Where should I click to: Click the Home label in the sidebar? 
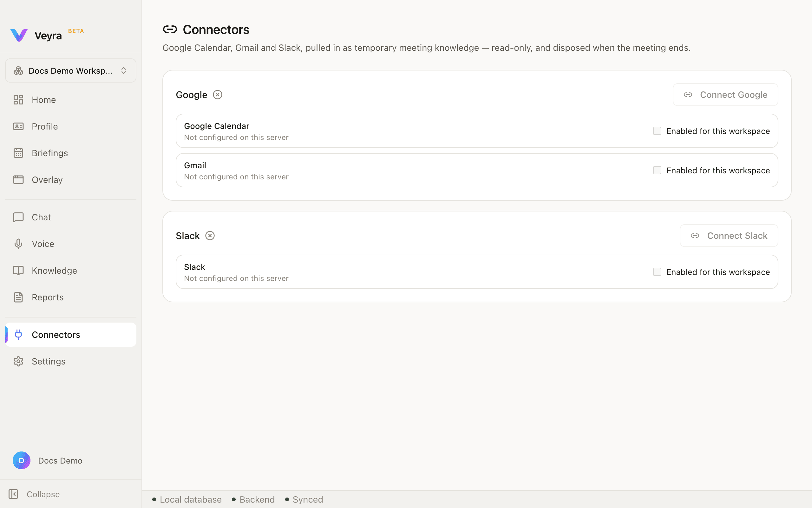point(44,100)
